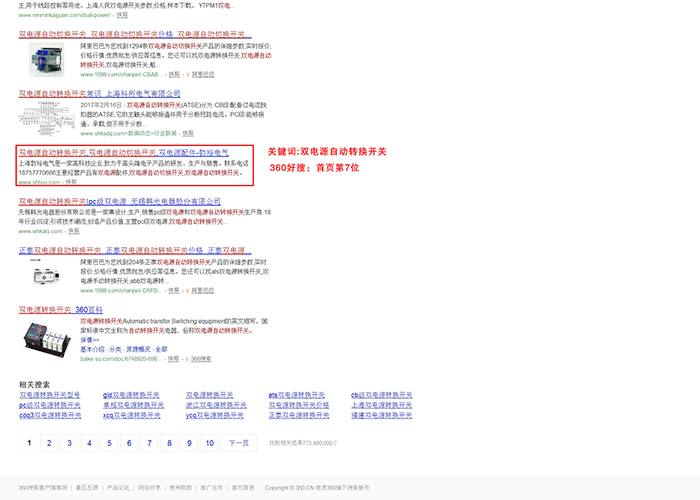This screenshot has height=500, width=700.
Task: Go to results page 8
Action: [x=169, y=443]
